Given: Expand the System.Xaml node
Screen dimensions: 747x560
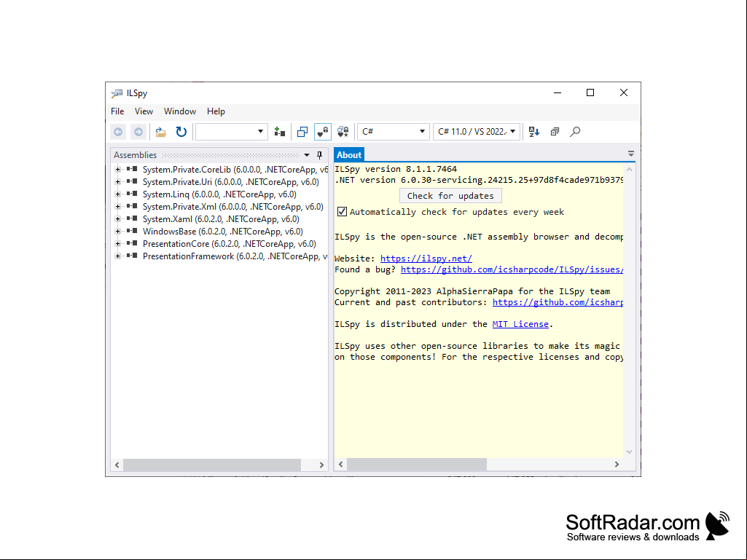Looking at the screenshot, I should (117, 218).
